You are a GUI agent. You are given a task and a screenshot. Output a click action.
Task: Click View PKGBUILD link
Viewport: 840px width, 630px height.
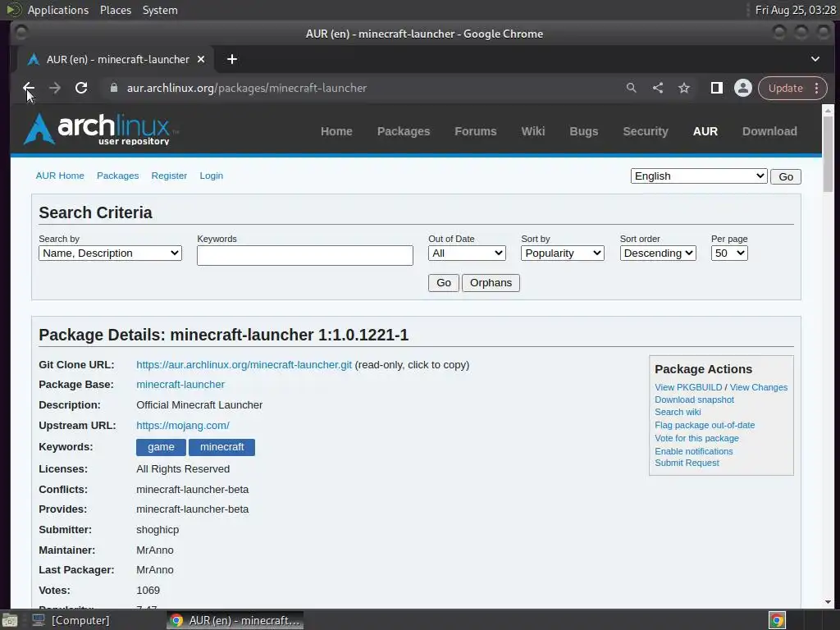[688, 387]
